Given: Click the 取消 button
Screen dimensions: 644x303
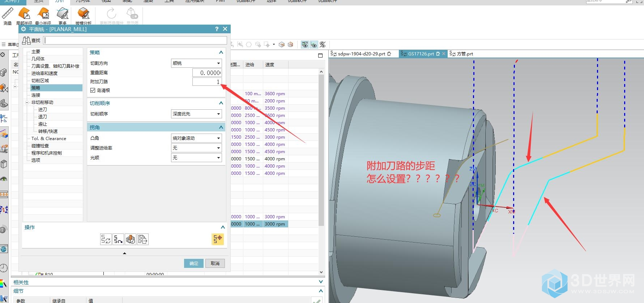Looking at the screenshot, I should 215,263.
